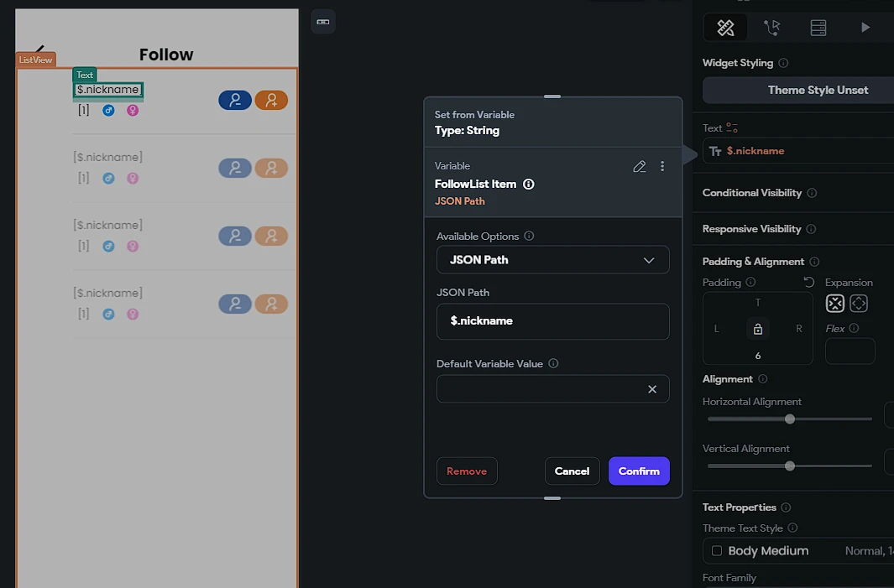Open the three-dot variable options menu
The image size is (894, 588).
[662, 167]
